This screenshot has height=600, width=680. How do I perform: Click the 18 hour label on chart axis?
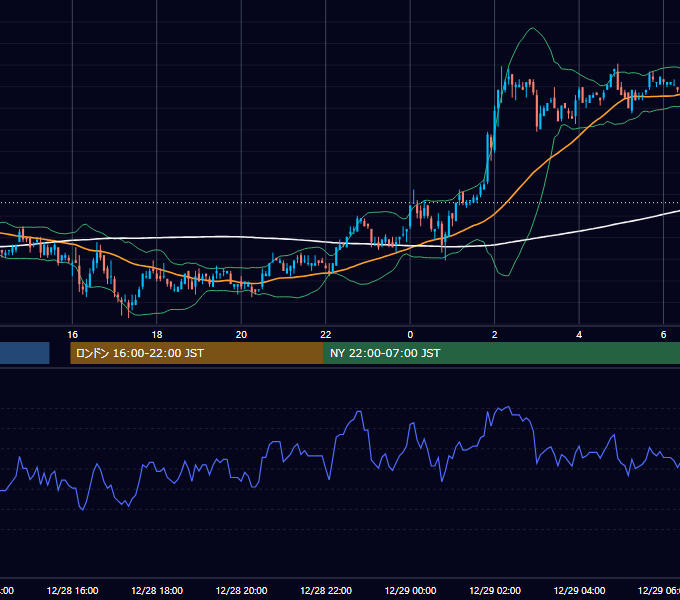(157, 335)
